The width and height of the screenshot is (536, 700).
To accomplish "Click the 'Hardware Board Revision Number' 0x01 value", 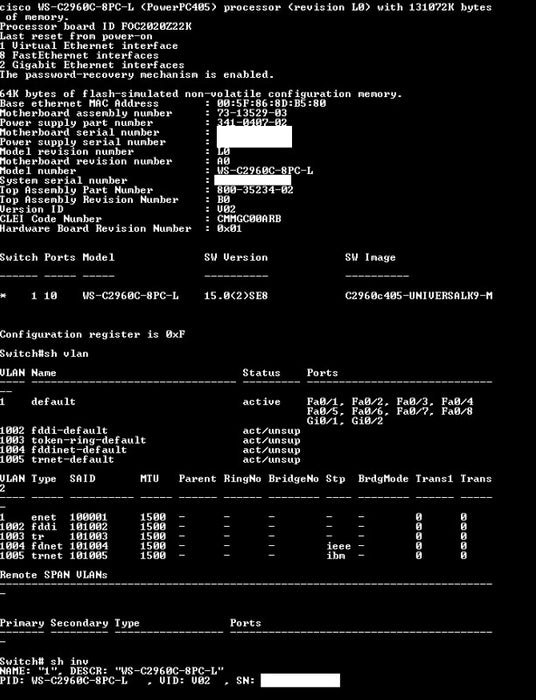I will [x=229, y=229].
